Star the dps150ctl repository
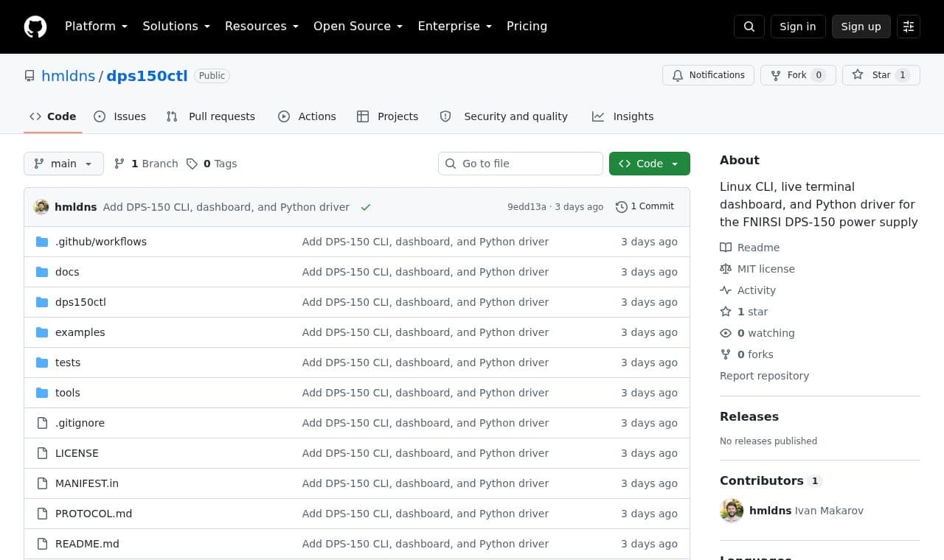The width and height of the screenshot is (944, 560). click(x=881, y=75)
